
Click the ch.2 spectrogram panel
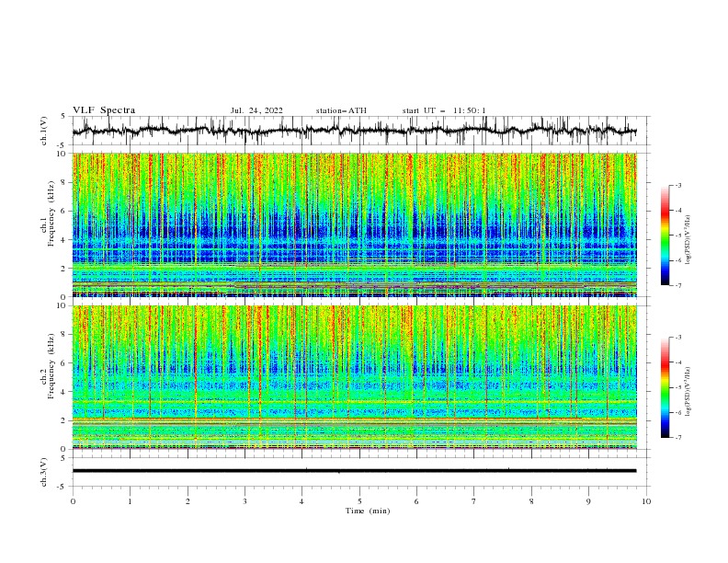[x=354, y=377]
